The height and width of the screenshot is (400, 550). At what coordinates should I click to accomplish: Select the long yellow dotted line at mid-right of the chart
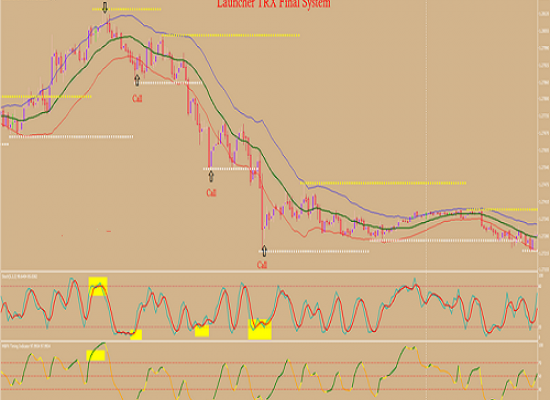(383, 183)
